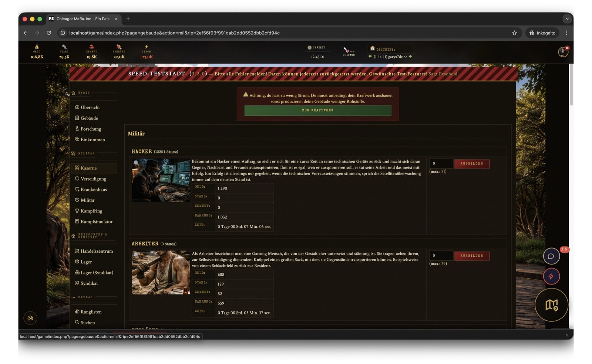Click the Arbeiter max 39 link
This screenshot has height=364, width=592.
click(x=444, y=264)
